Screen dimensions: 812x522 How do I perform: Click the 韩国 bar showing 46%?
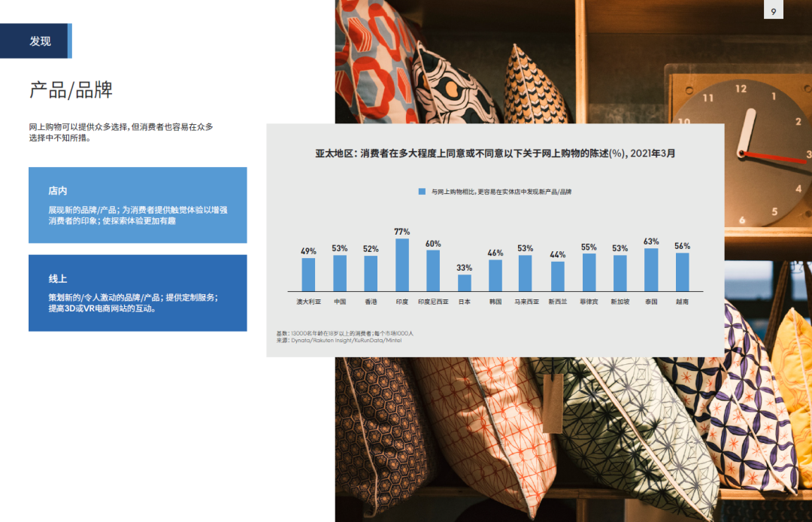pyautogui.click(x=495, y=275)
